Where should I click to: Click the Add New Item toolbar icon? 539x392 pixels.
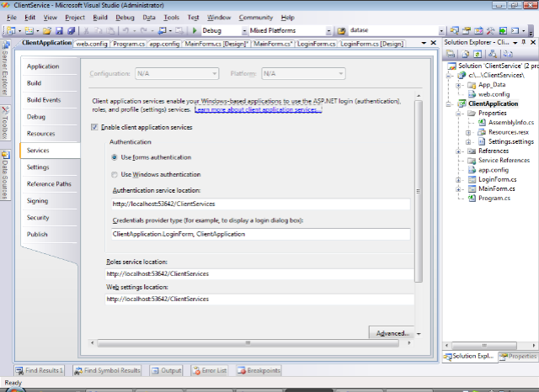click(29, 31)
